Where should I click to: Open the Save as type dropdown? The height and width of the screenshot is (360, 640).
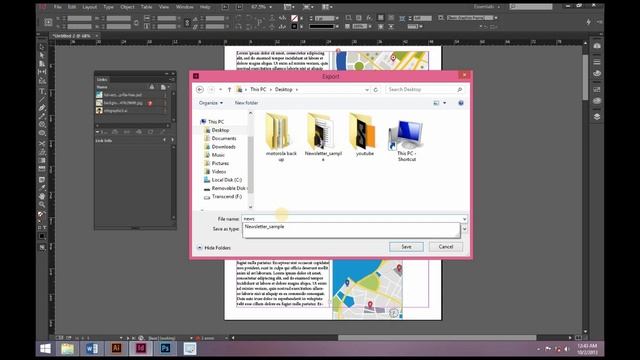tap(464, 229)
